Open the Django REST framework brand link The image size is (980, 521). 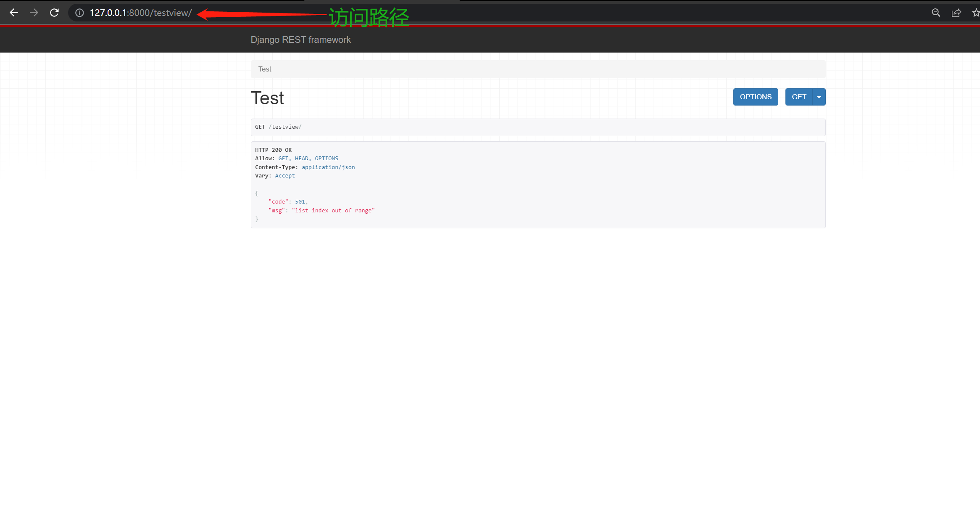click(300, 40)
